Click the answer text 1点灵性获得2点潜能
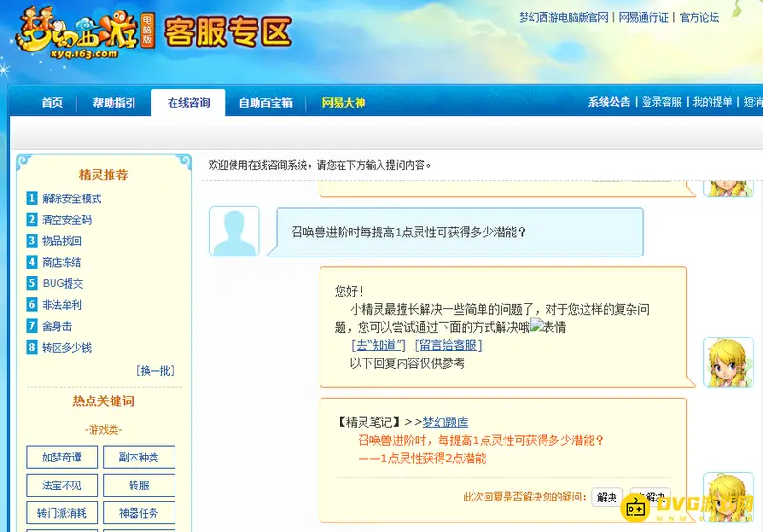Viewport: 763px width, 532px height. tap(434, 458)
